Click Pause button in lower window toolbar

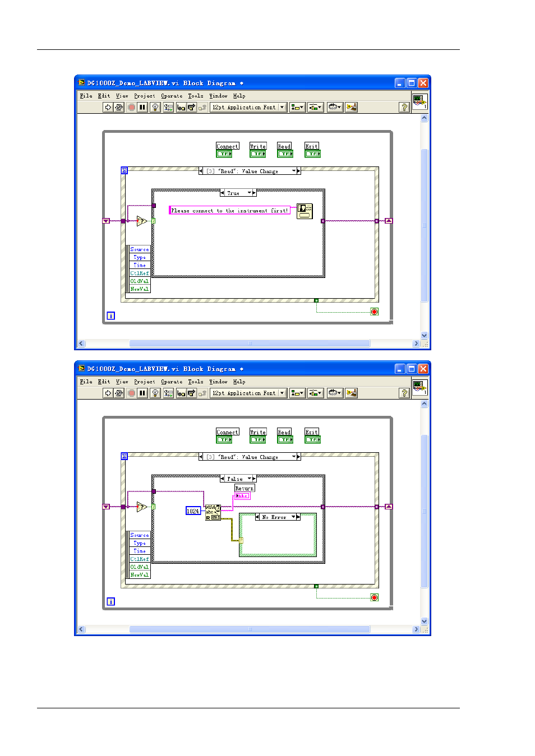tap(142, 393)
